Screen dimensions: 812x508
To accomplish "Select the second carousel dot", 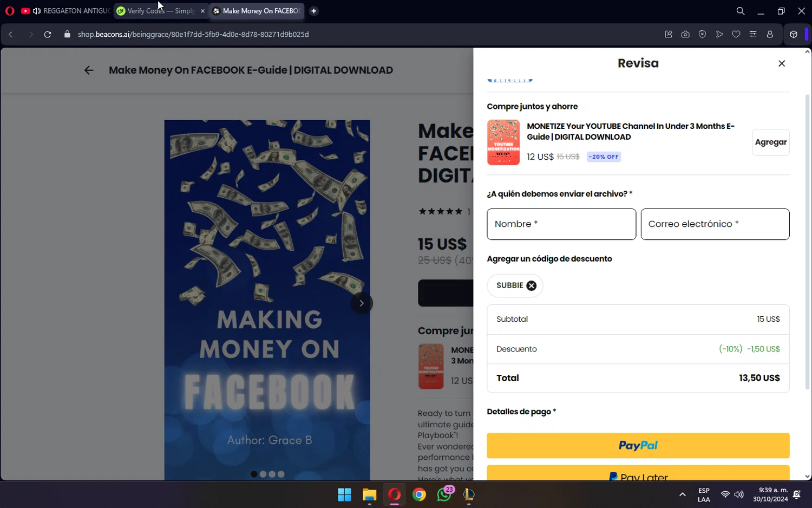I will click(263, 474).
